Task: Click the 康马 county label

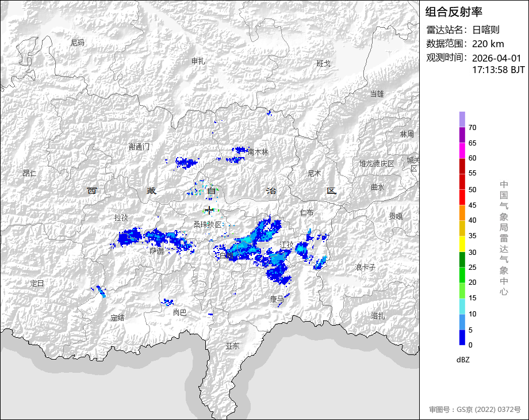Action: coord(277,299)
